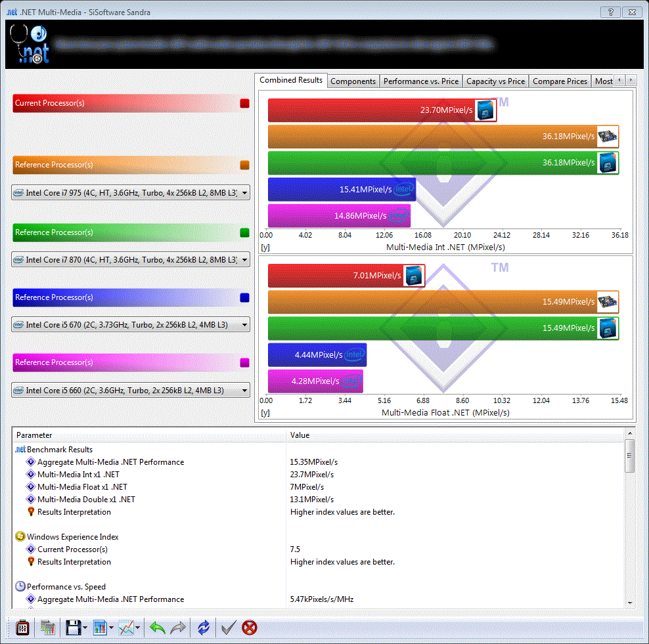Select the Benchmark Results heading

[x=60, y=449]
